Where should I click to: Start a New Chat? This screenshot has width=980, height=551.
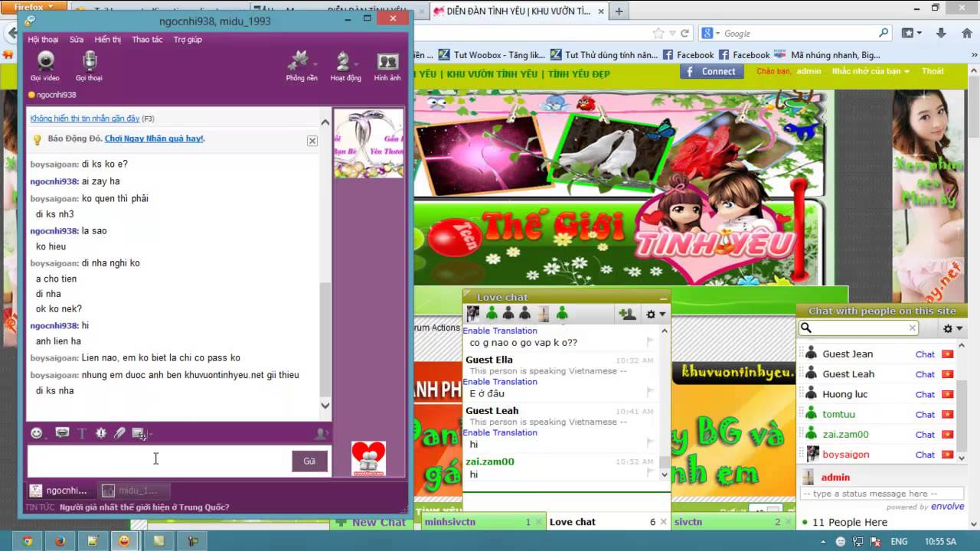tap(371, 522)
